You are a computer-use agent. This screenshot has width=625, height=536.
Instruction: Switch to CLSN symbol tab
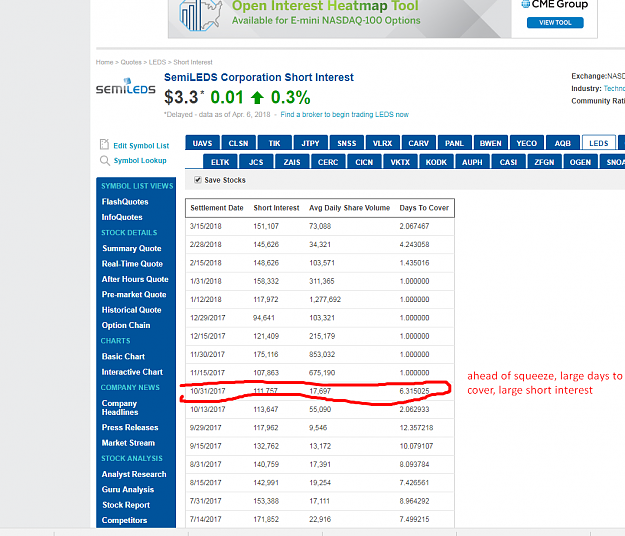click(238, 143)
